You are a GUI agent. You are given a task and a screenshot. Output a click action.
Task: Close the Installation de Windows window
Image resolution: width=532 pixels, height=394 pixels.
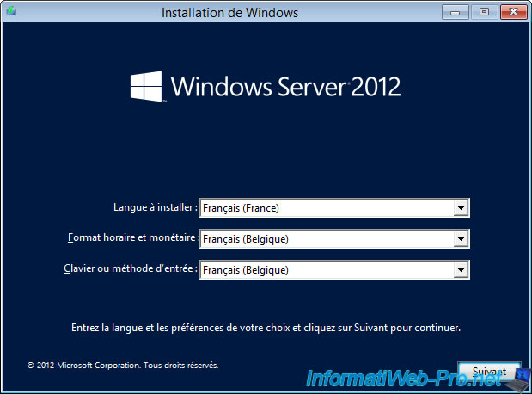513,12
